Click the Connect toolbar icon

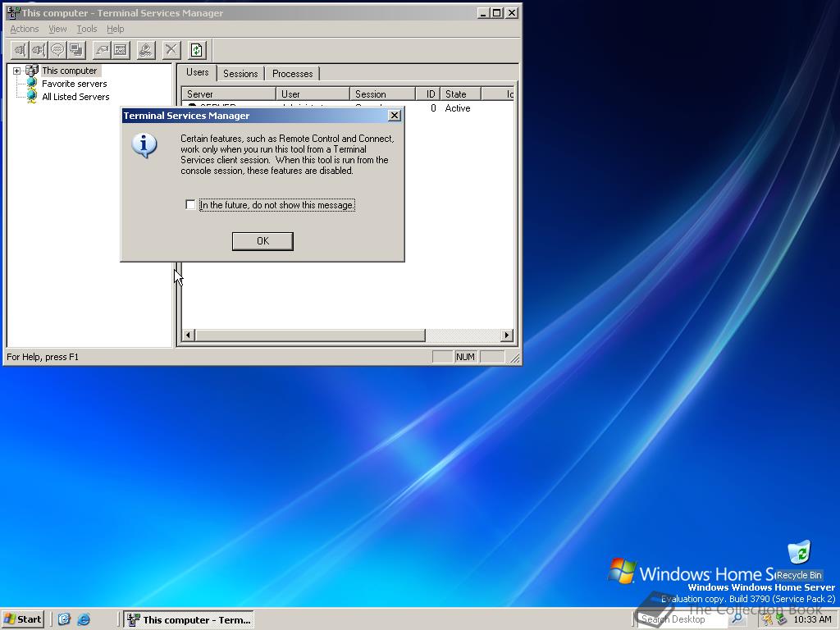(x=20, y=50)
